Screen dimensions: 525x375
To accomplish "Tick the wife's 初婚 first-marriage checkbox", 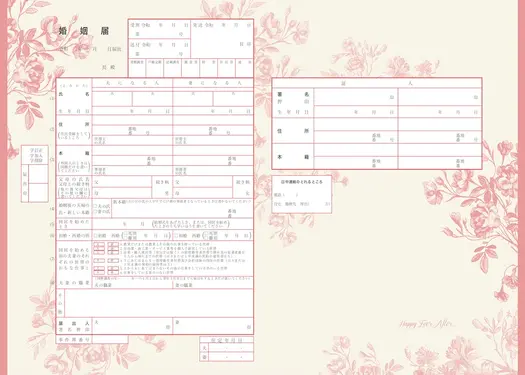I will [176, 236].
